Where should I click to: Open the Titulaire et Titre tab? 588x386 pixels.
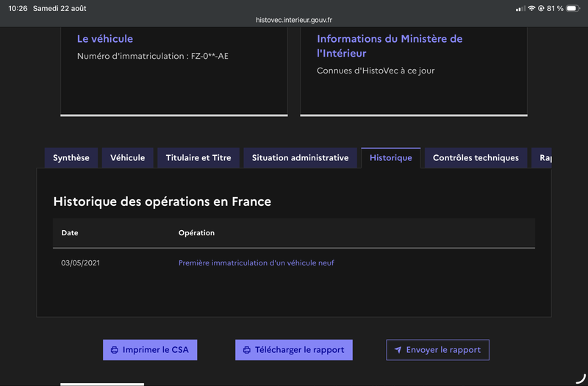click(198, 158)
